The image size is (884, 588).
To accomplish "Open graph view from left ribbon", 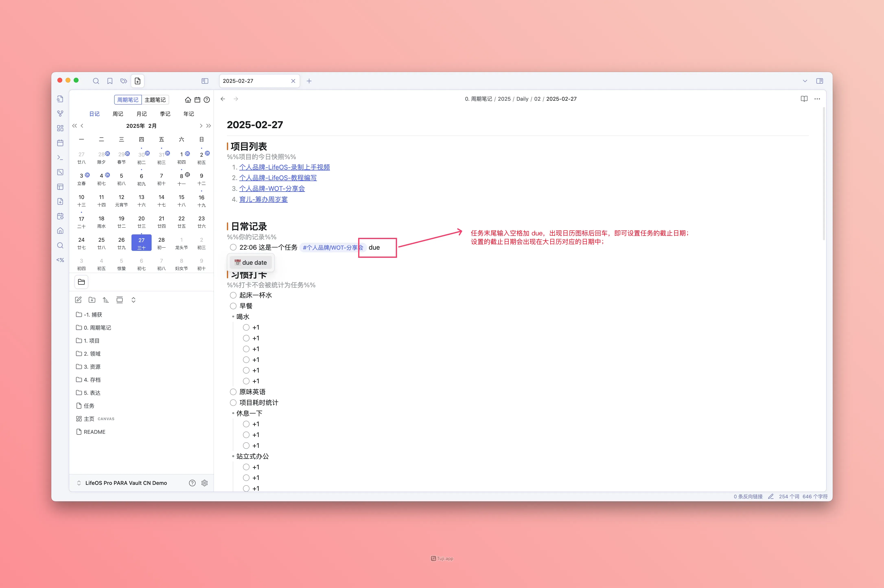I will click(x=60, y=113).
